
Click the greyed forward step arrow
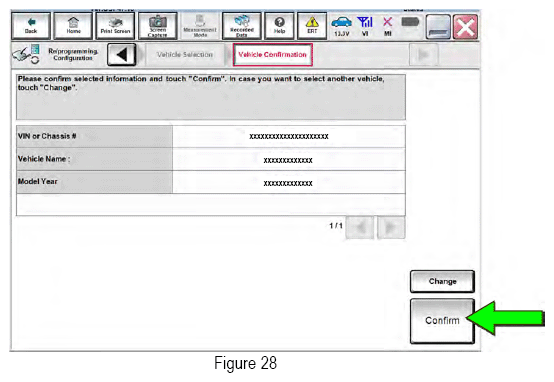pos(424,55)
